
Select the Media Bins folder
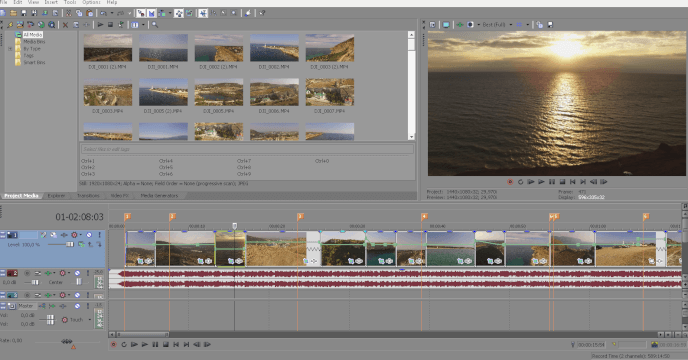click(34, 42)
